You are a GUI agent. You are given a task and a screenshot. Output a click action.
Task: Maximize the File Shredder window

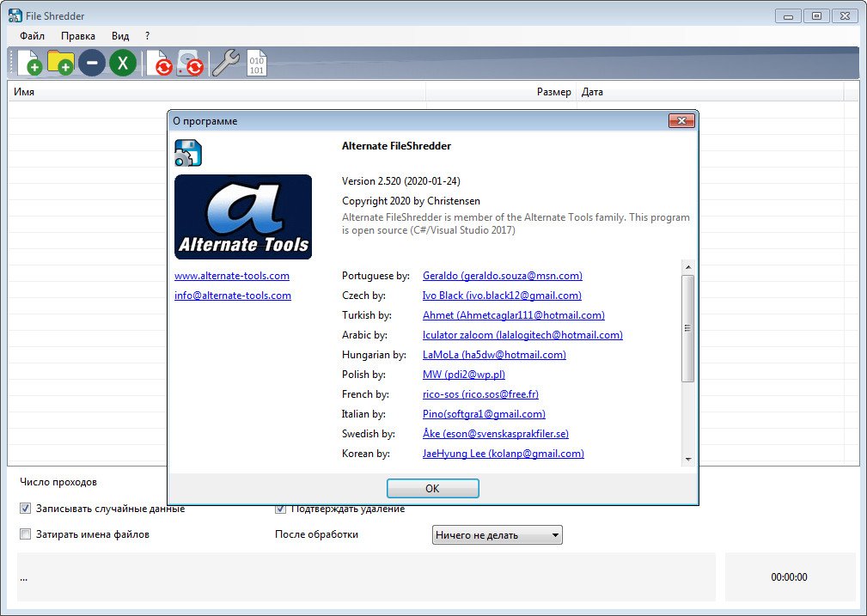[816, 16]
